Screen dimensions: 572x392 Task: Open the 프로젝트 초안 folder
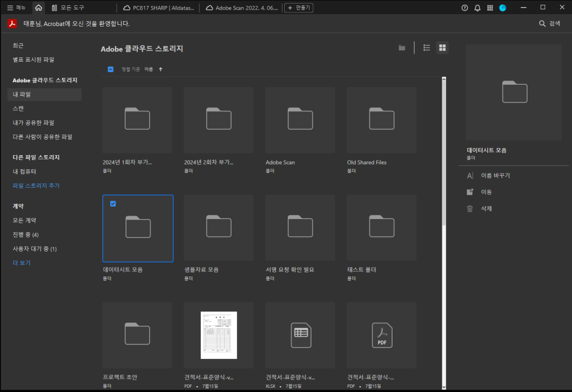click(137, 335)
